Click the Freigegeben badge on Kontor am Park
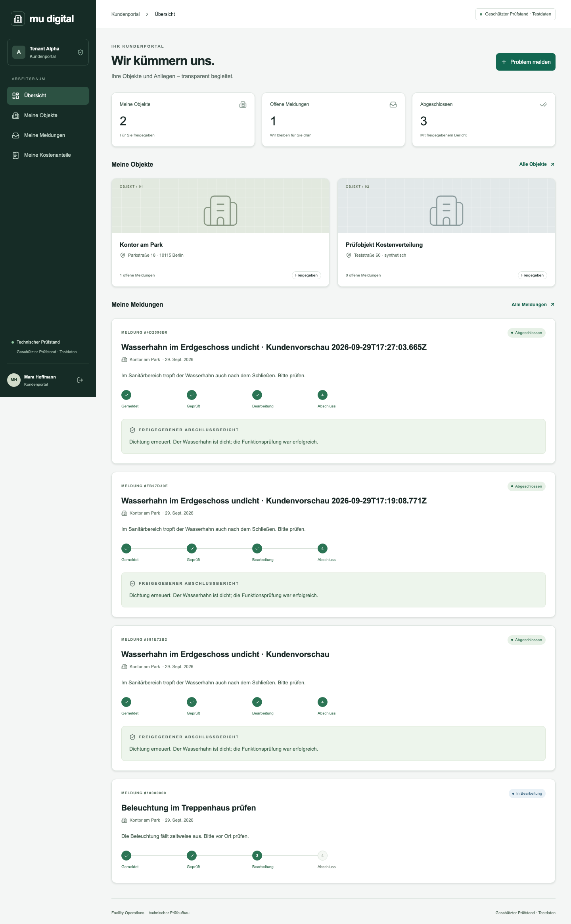 pos(307,275)
